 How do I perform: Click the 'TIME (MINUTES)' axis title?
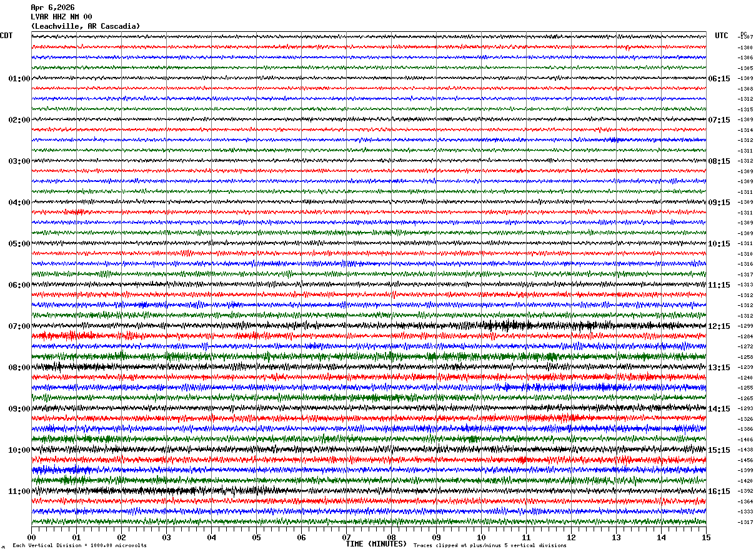click(x=376, y=544)
